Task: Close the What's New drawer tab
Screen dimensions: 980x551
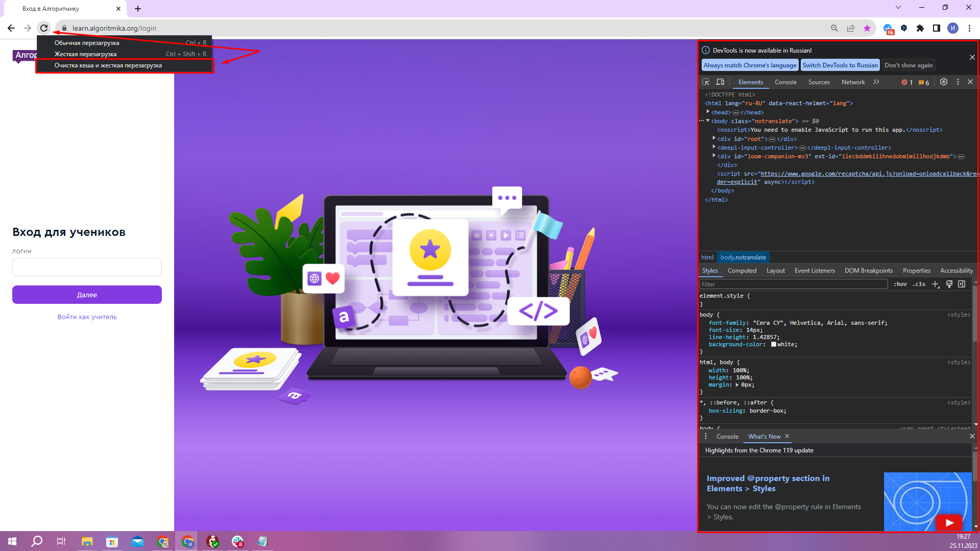Action: 787,436
